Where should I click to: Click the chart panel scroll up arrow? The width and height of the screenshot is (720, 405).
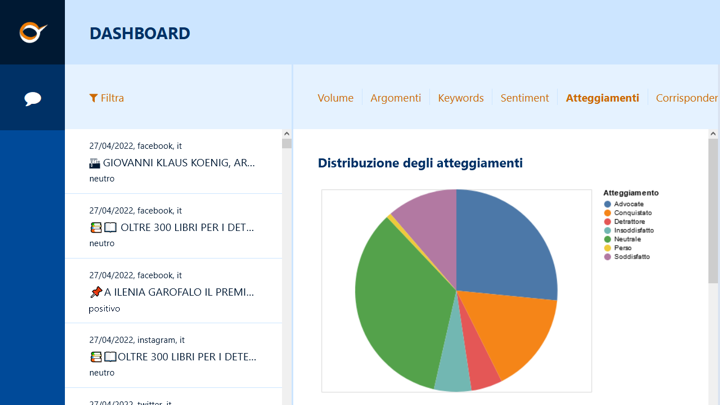(x=713, y=134)
